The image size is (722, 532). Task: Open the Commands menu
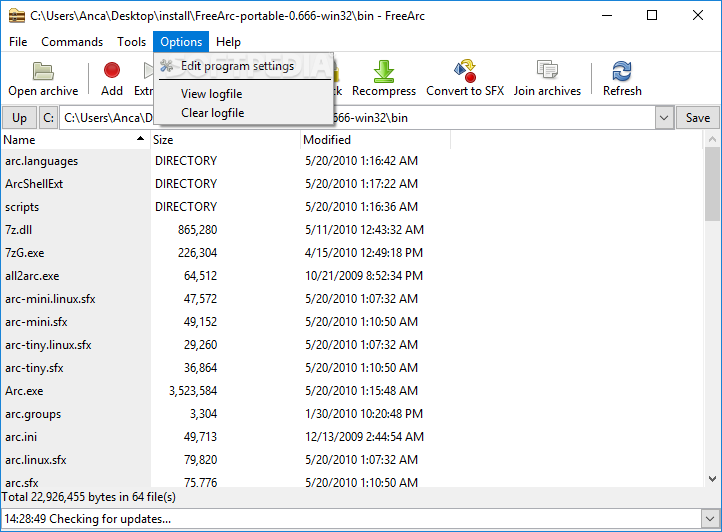click(x=72, y=42)
